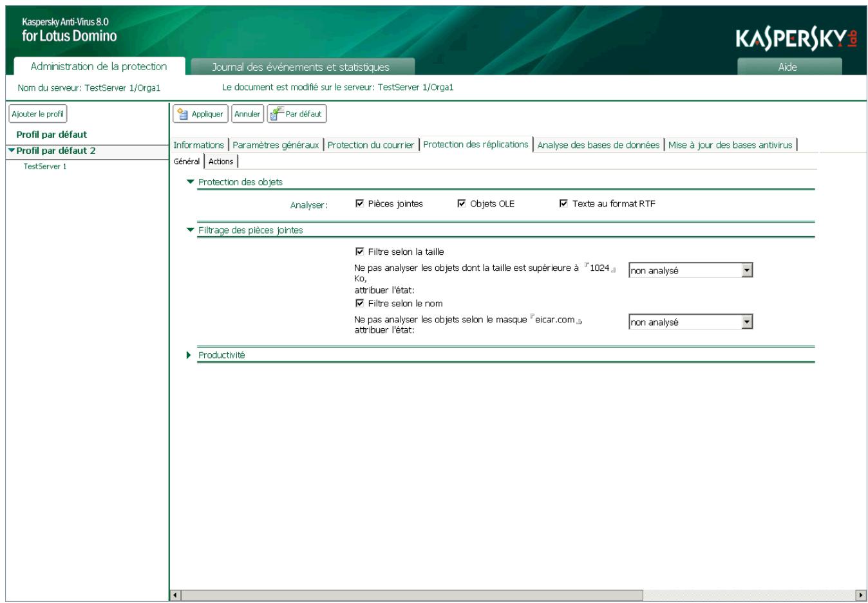Switch to the Actions sub-tab
The height and width of the screenshot is (603, 868).
point(221,162)
